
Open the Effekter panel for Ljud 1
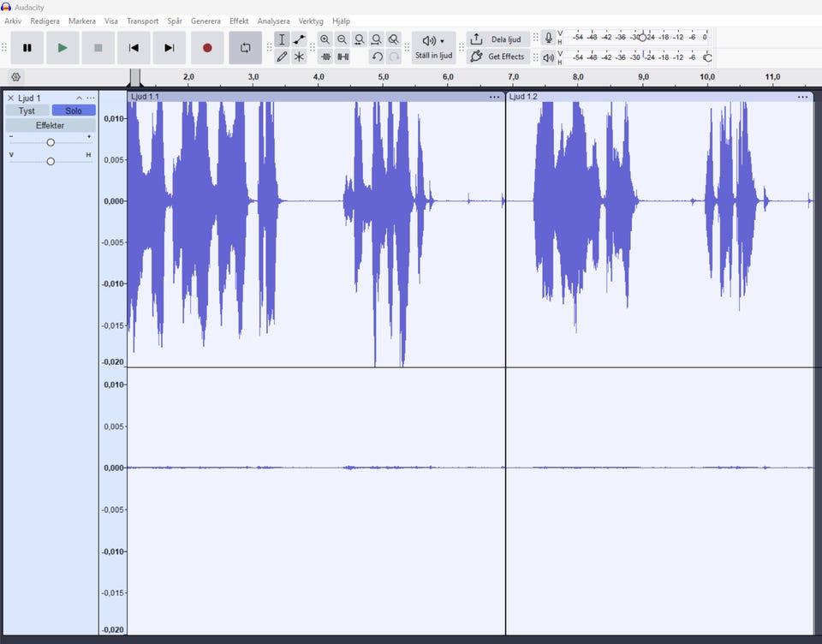point(51,125)
